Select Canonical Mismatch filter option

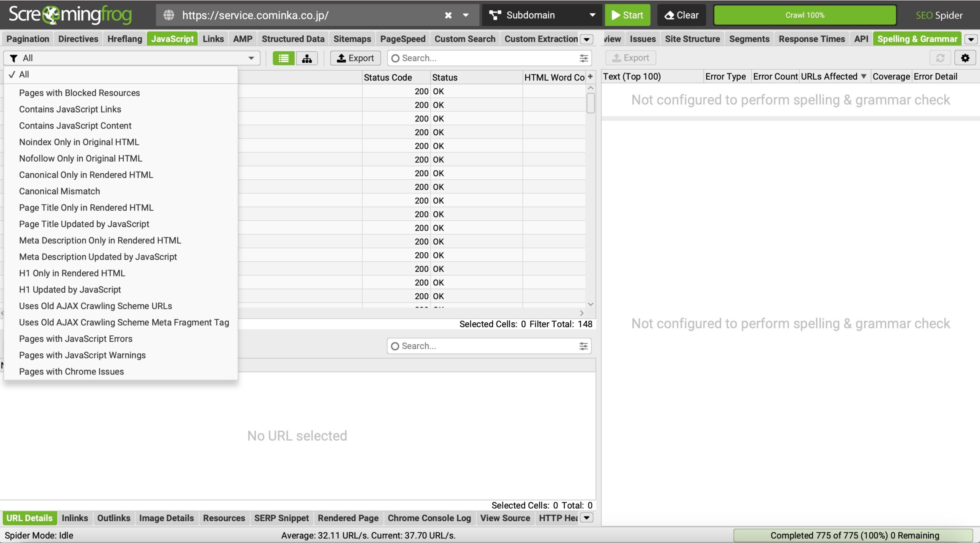(x=59, y=191)
